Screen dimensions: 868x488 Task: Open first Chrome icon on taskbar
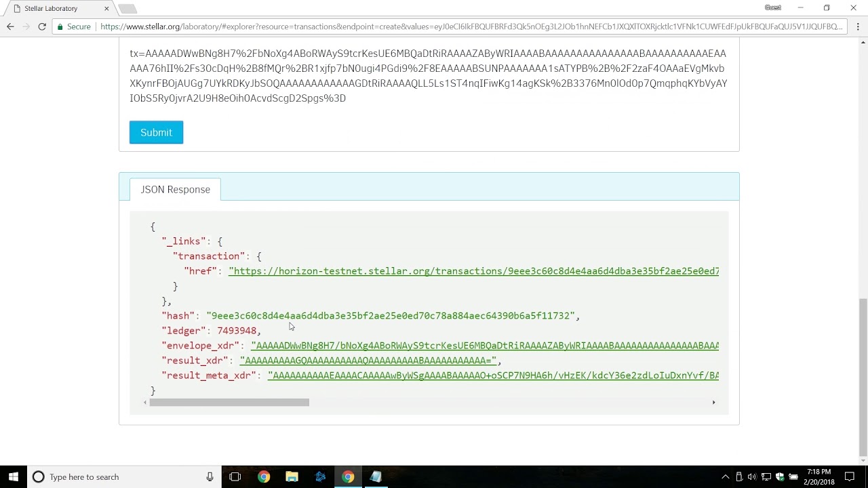point(264,476)
